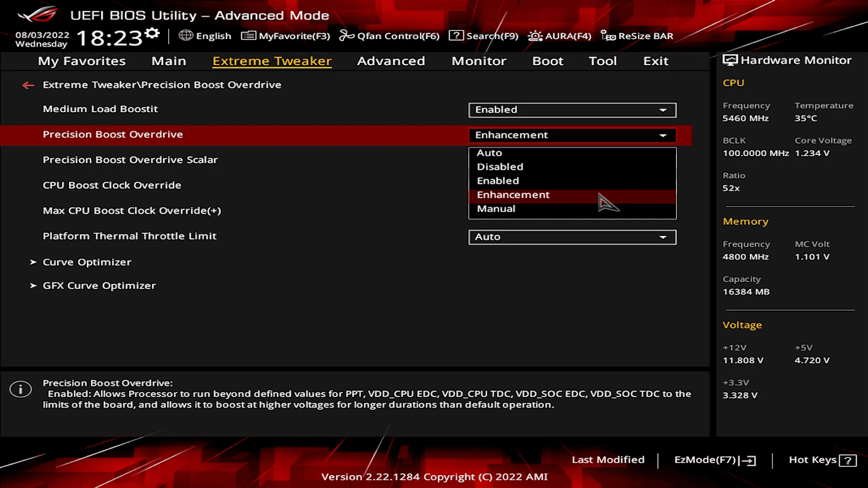Collapse the Precision Boost Overdrive dropdown
Image resolution: width=868 pixels, height=488 pixels.
572,135
